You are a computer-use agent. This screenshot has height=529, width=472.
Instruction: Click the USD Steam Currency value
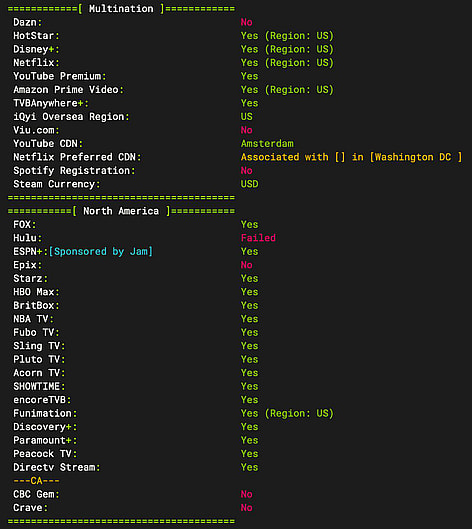coord(249,184)
